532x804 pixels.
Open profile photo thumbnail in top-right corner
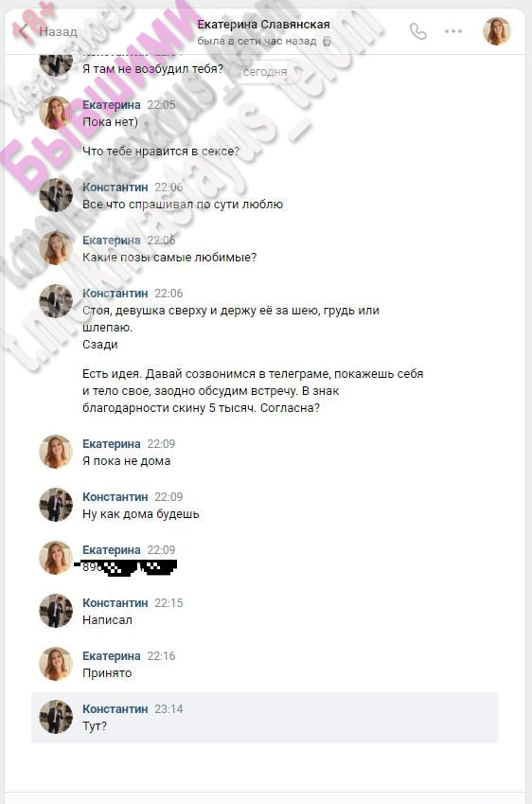click(x=497, y=31)
